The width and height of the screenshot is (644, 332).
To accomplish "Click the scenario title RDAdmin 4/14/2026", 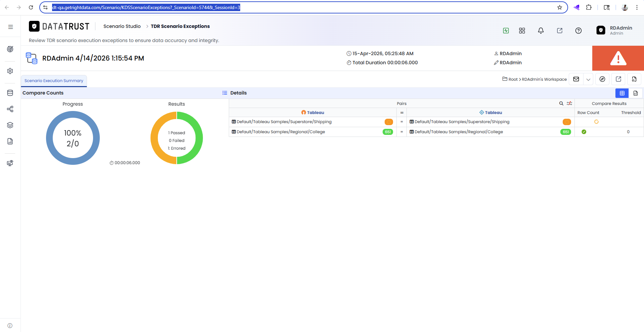I will [x=93, y=58].
